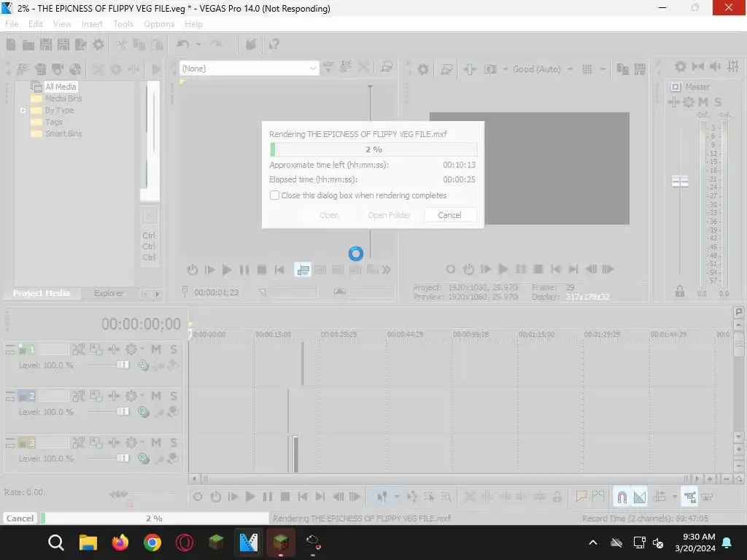Click the preview on external monitor icon
The image size is (747, 560).
446,69
